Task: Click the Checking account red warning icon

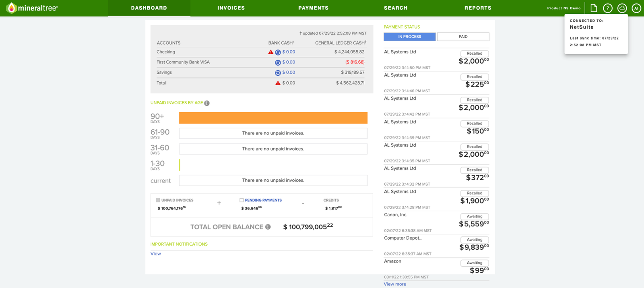Action: pyautogui.click(x=271, y=52)
